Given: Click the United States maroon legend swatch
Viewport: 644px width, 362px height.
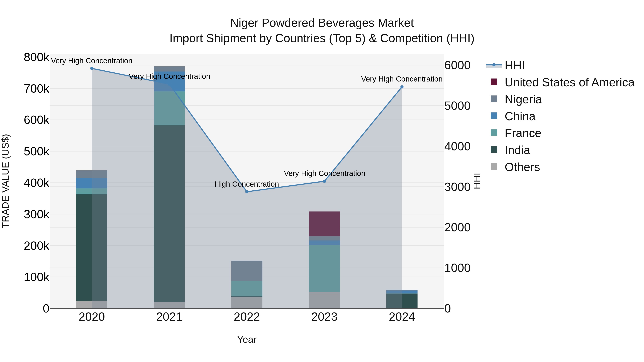Looking at the screenshot, I should click(x=494, y=82).
